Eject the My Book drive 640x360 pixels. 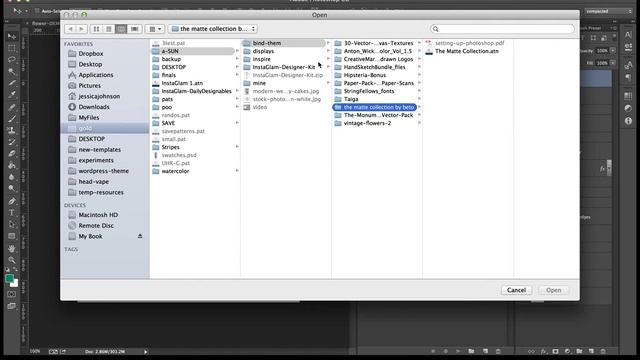pyautogui.click(x=140, y=236)
